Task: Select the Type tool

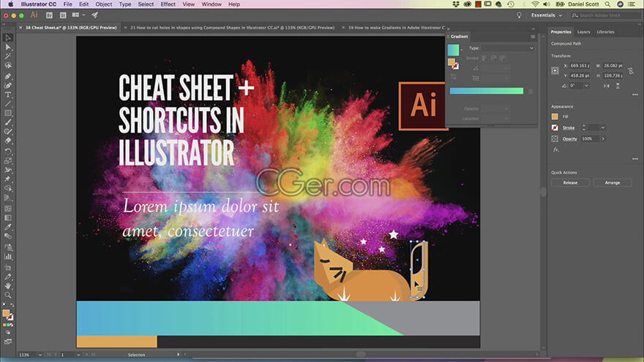Action: pos(8,95)
